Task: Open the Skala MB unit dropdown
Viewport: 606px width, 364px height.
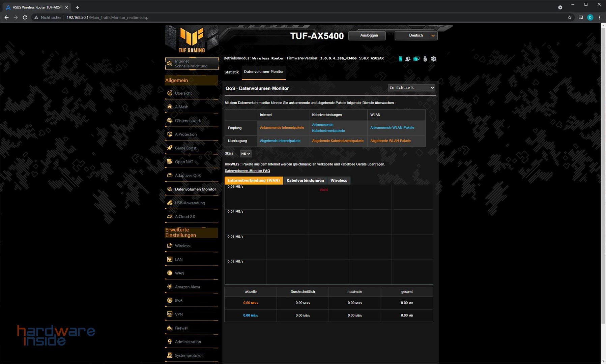Action: 246,154
